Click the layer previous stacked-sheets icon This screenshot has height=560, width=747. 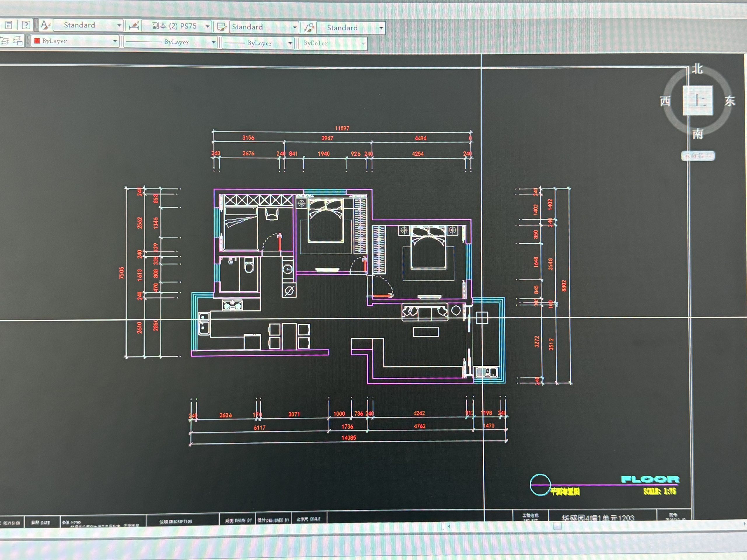coord(5,41)
